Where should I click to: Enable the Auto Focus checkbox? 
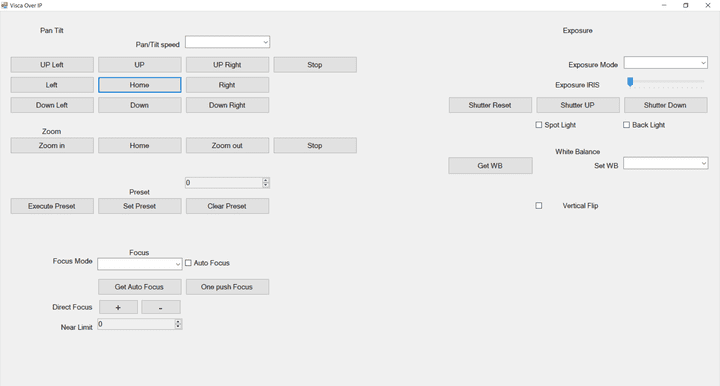188,263
